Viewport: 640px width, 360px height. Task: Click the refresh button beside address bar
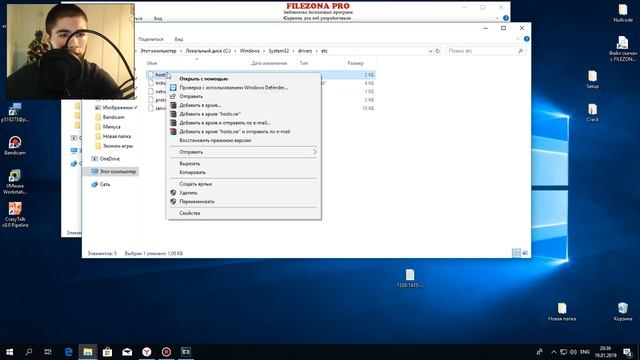coord(438,51)
